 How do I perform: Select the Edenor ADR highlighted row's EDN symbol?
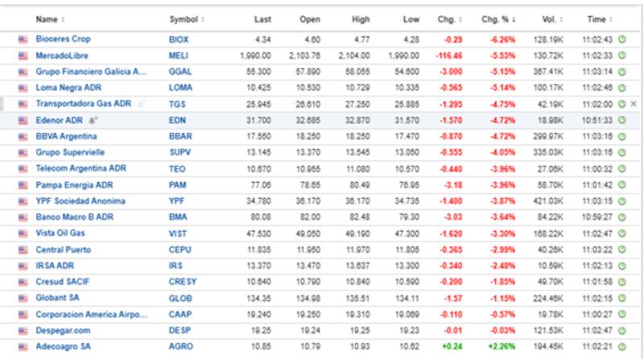tap(177, 120)
